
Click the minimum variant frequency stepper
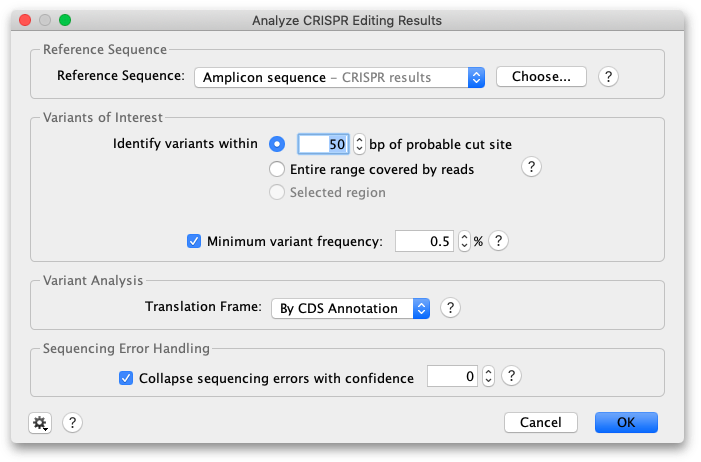coord(464,241)
